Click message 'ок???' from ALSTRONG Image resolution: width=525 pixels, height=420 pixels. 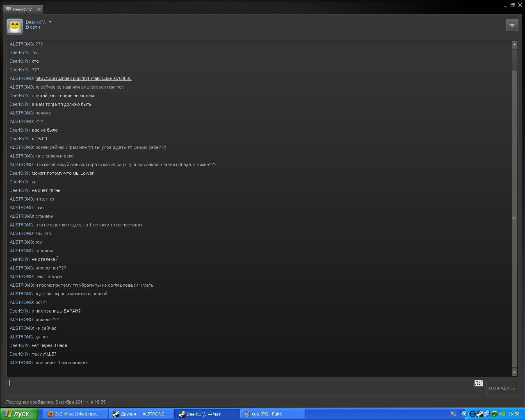pyautogui.click(x=41, y=302)
